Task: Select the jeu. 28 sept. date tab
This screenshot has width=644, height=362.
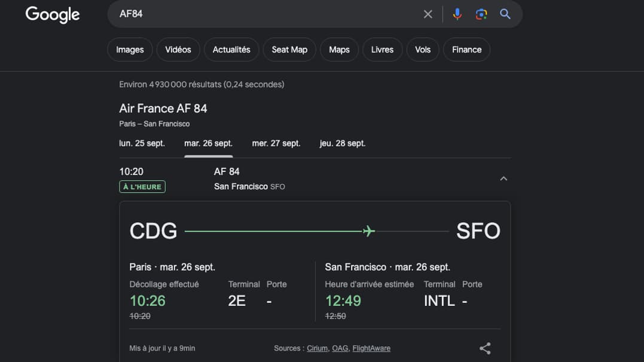Action: pyautogui.click(x=343, y=143)
